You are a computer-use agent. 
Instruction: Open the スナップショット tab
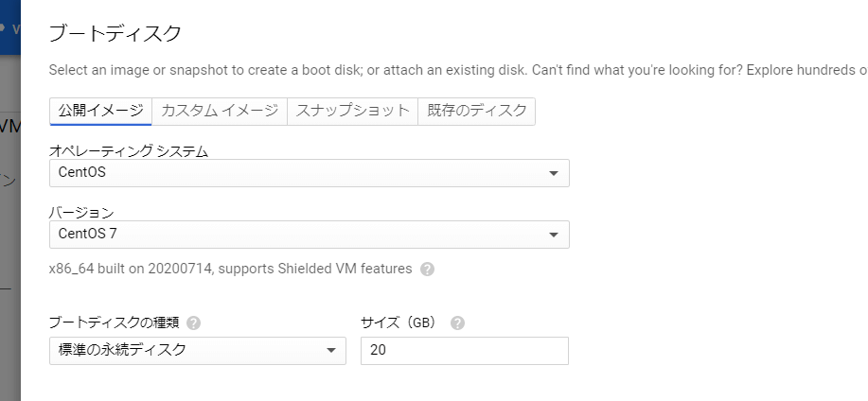point(351,111)
